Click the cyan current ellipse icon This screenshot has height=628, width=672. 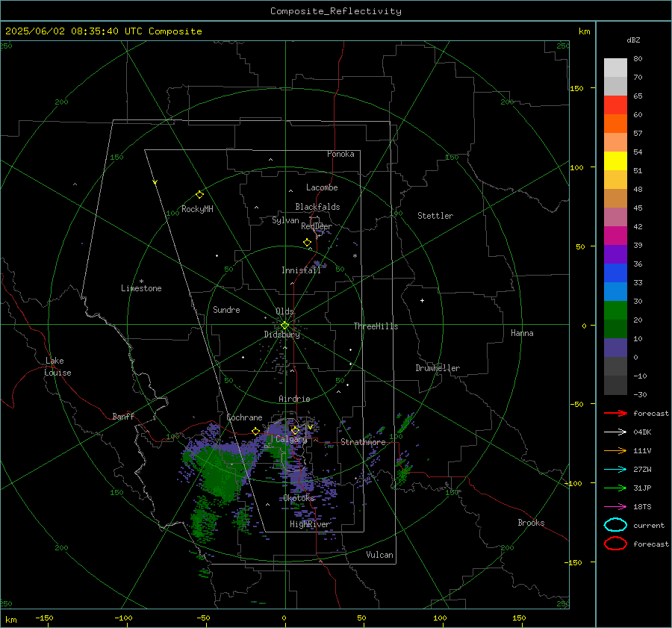pos(615,525)
